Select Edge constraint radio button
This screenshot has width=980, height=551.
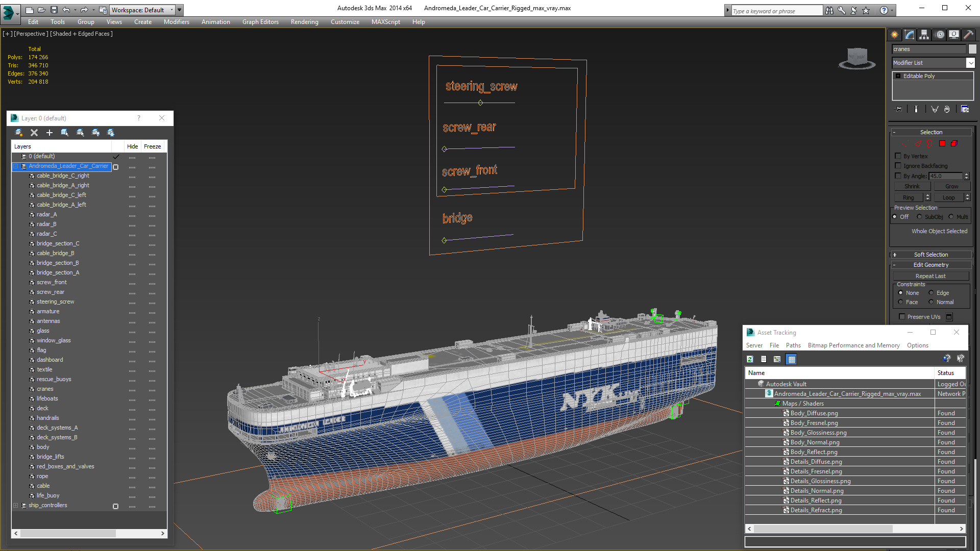(x=931, y=293)
